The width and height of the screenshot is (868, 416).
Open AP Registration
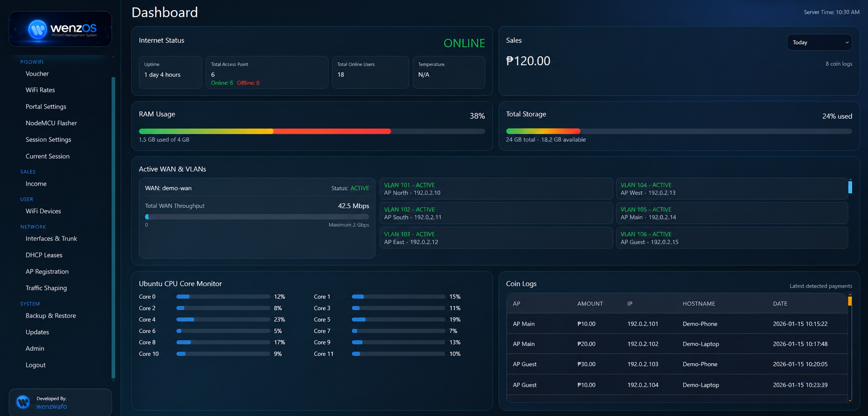(x=47, y=272)
